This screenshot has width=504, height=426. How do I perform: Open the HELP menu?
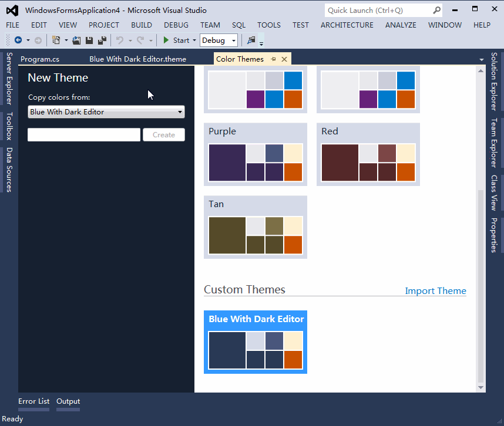coord(482,25)
